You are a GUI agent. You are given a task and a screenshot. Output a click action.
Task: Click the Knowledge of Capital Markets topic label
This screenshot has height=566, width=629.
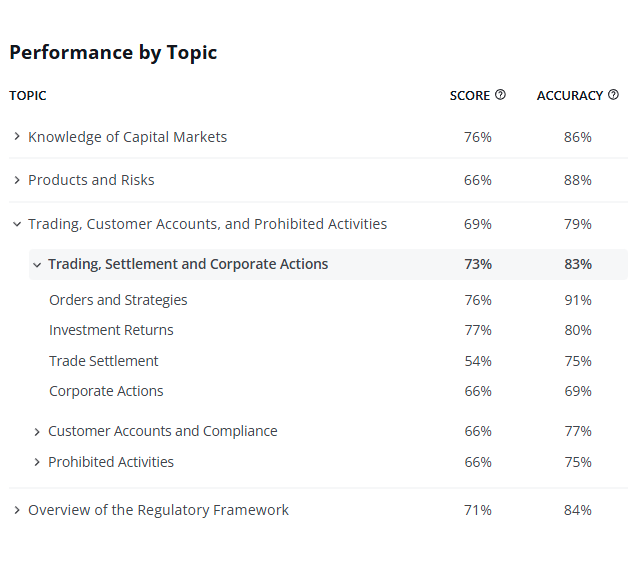pyautogui.click(x=127, y=137)
